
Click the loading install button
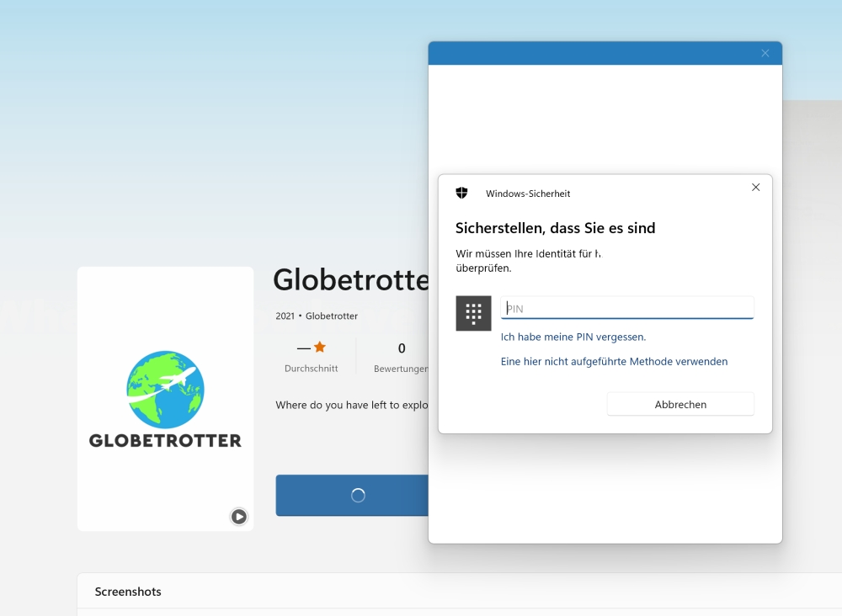tap(352, 496)
